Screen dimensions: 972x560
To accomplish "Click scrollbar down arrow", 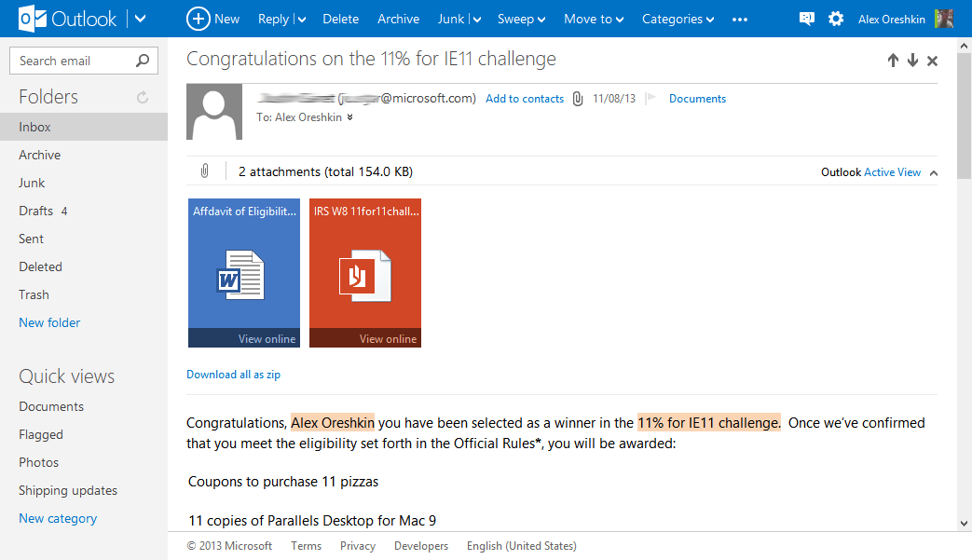I will click(x=964, y=524).
